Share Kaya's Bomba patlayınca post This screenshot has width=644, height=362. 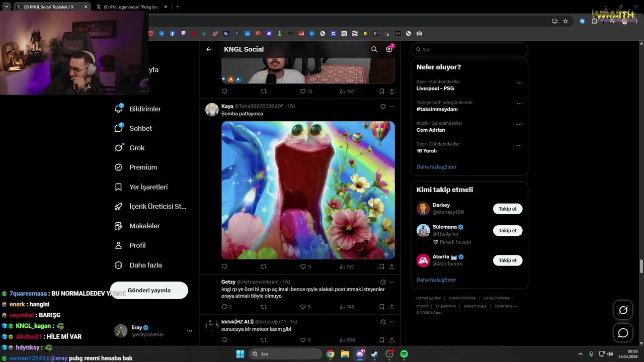(391, 266)
